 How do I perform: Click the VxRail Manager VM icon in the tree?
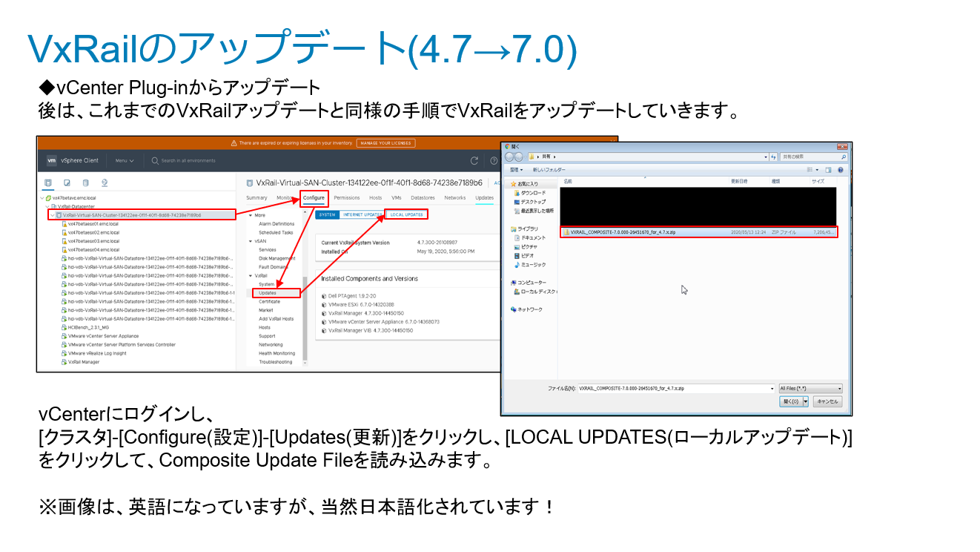pyautogui.click(x=64, y=362)
